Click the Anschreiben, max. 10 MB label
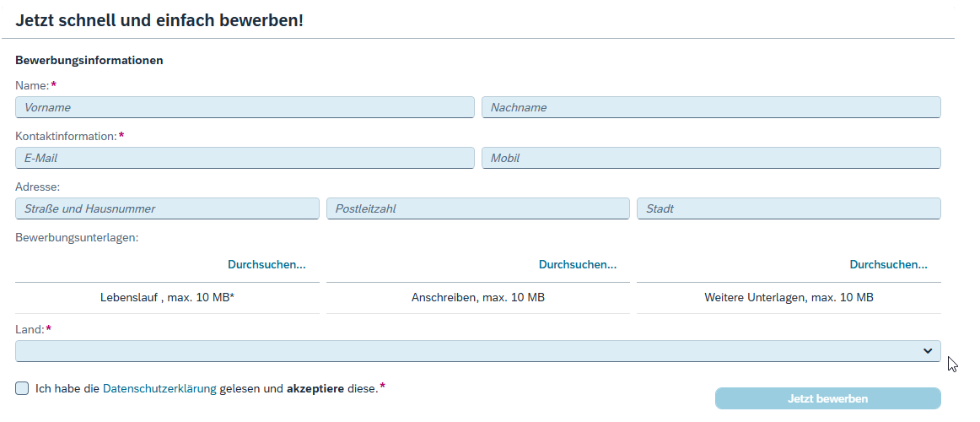The height and width of the screenshot is (422, 980). click(477, 298)
